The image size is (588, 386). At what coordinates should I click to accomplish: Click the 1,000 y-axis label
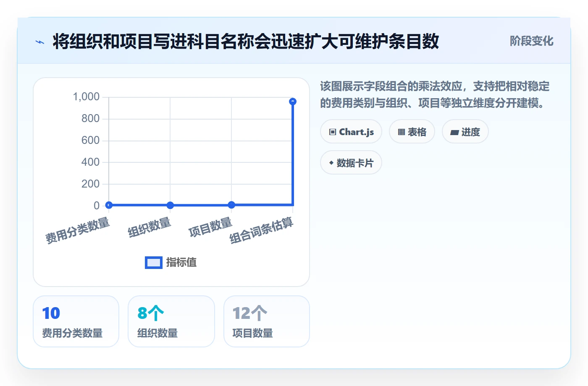point(86,97)
